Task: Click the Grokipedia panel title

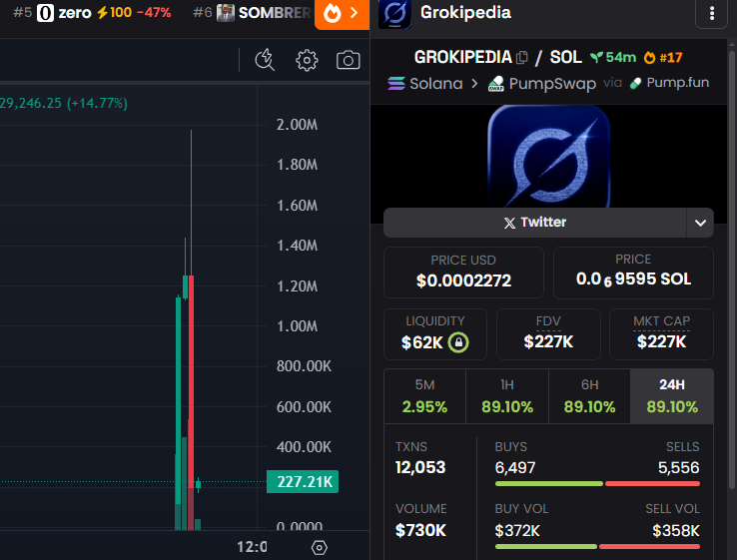Action: pos(465,13)
